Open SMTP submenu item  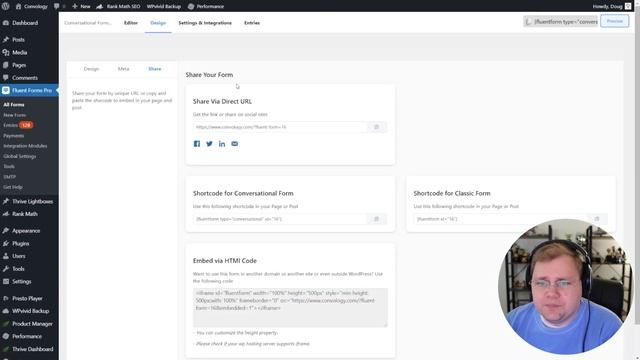pyautogui.click(x=9, y=177)
